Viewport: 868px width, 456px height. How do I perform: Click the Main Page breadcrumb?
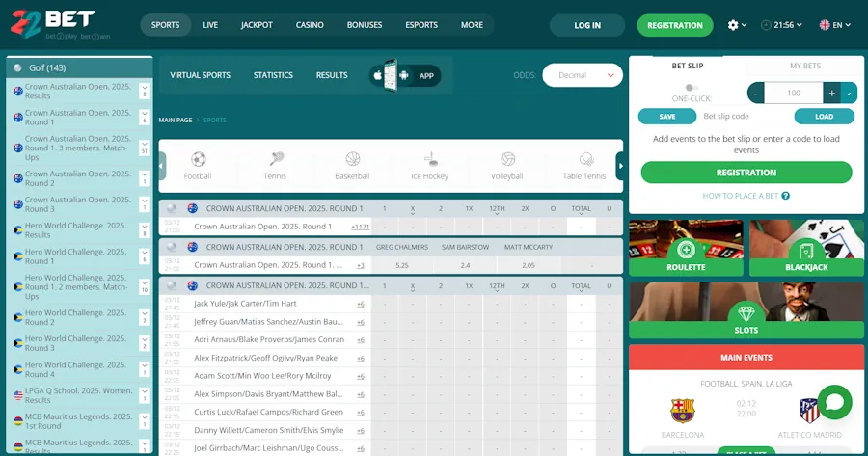click(x=176, y=121)
